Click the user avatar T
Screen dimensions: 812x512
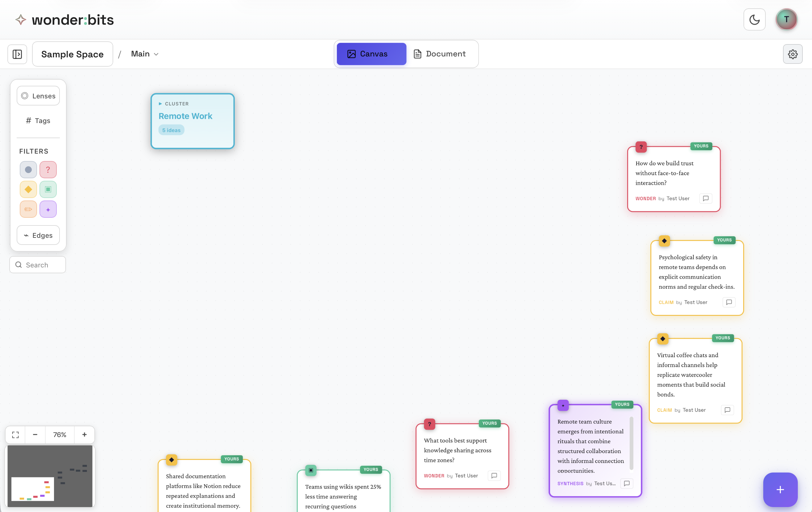pos(786,19)
